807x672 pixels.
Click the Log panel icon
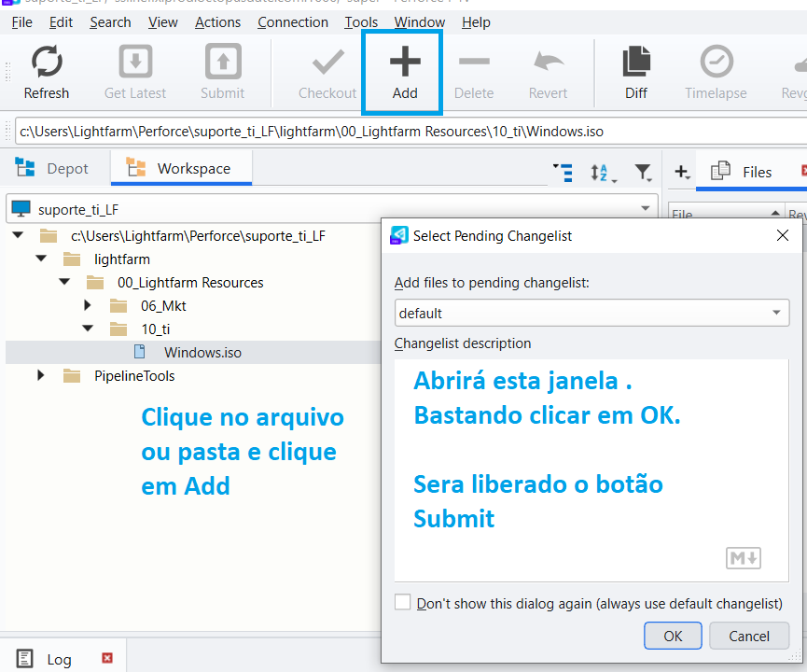pyautogui.click(x=24, y=659)
